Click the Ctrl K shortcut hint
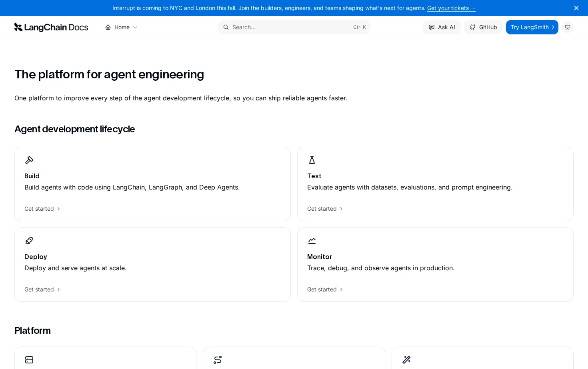This screenshot has height=369, width=588. pos(360,27)
